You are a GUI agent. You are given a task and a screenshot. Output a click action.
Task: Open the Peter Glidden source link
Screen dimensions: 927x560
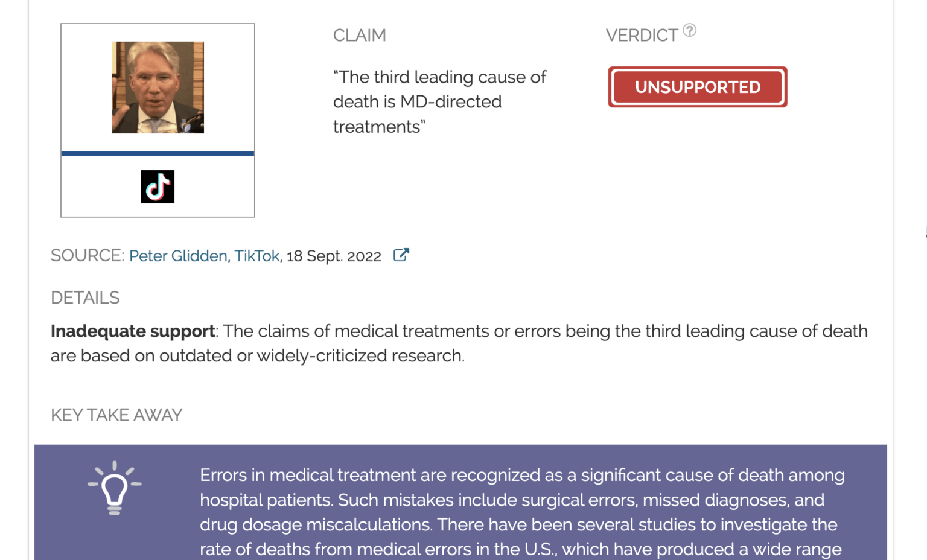[177, 256]
